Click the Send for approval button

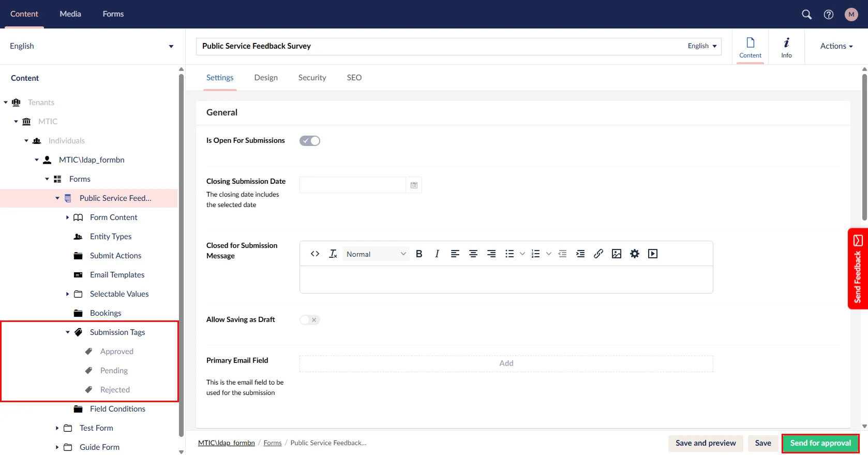click(x=820, y=443)
